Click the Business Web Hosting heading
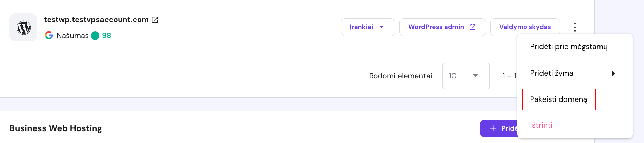 tap(56, 128)
